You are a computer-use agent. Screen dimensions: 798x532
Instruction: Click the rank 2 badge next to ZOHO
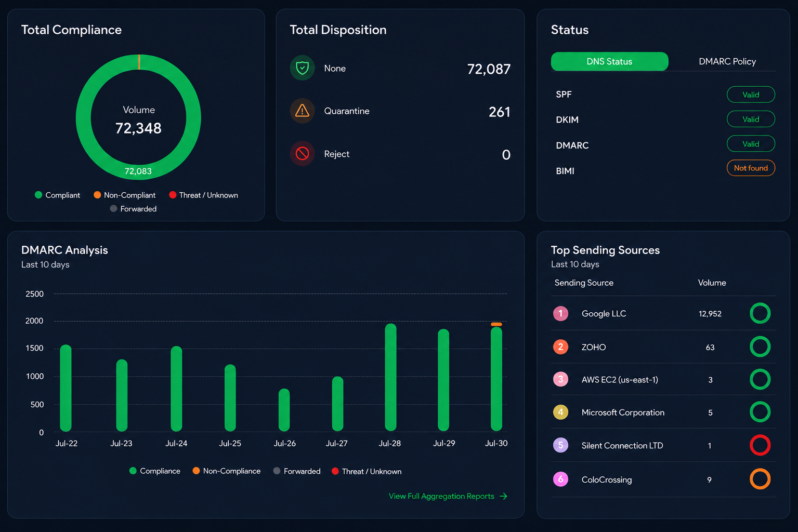(560, 347)
